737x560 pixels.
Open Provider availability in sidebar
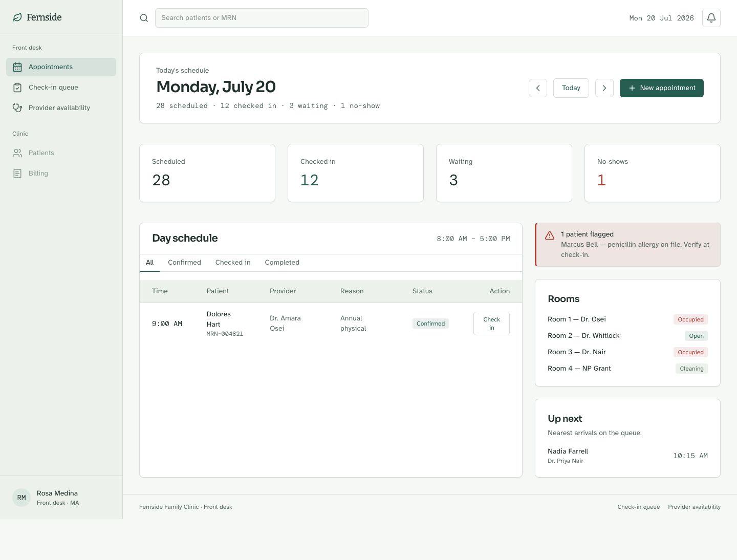pos(61,108)
